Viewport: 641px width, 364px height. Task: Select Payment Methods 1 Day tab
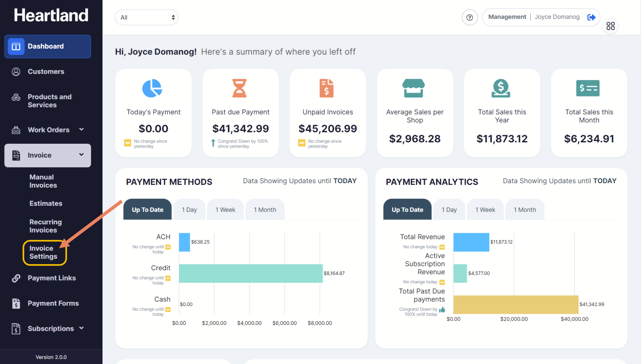pyautogui.click(x=189, y=210)
